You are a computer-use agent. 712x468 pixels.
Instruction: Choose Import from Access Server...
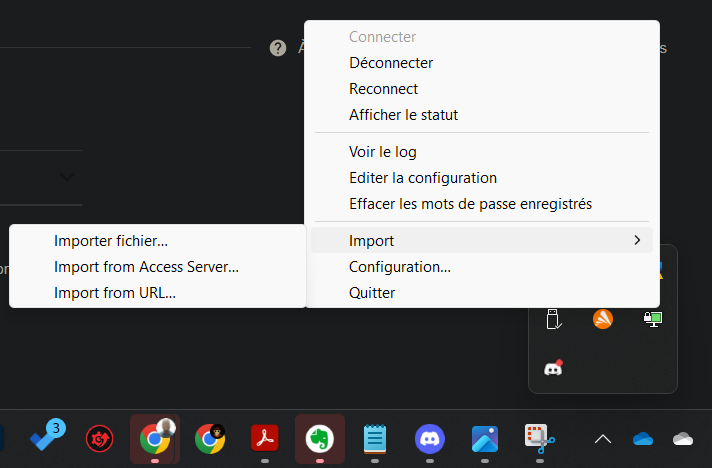tap(157, 267)
